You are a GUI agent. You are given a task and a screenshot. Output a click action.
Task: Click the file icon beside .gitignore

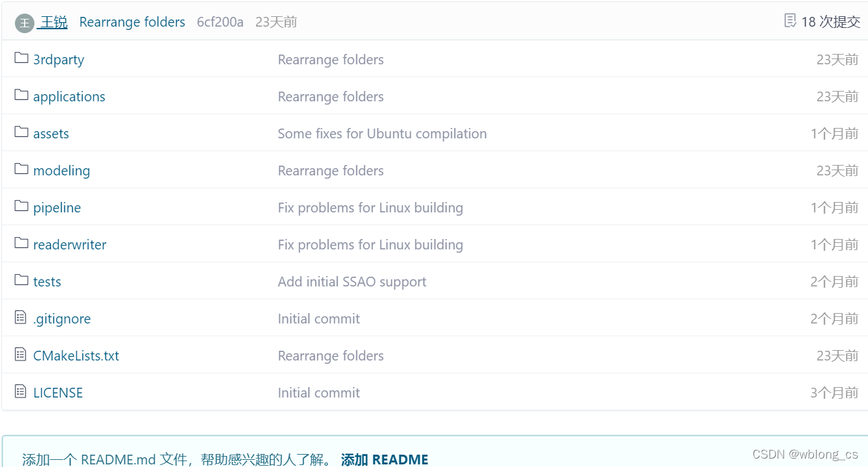[19, 318]
